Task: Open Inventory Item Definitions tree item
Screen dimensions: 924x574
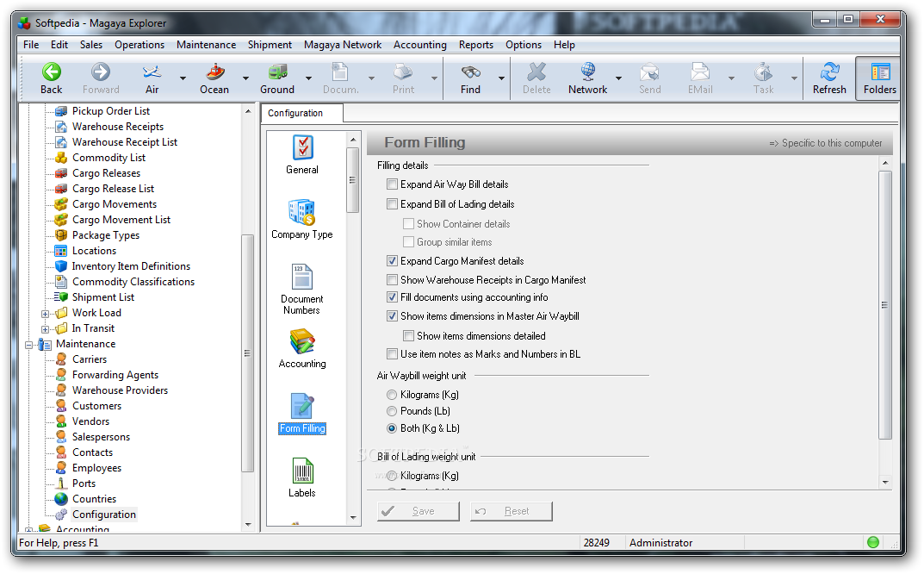Action: point(131,266)
